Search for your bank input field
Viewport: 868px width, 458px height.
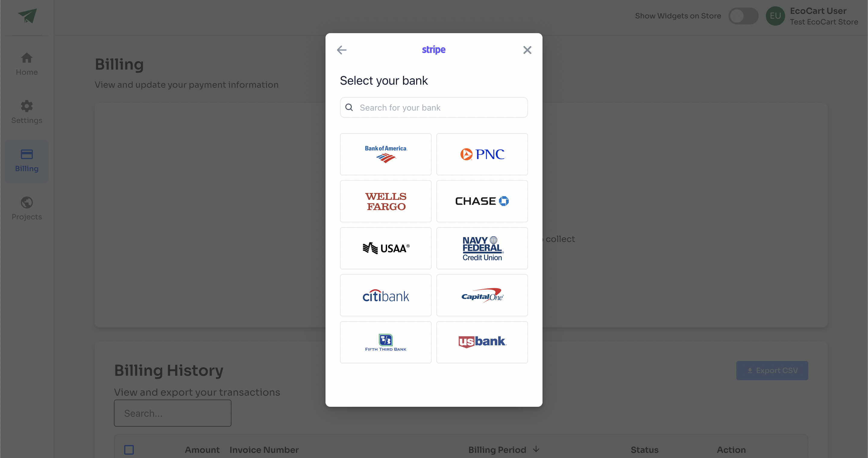pyautogui.click(x=433, y=107)
